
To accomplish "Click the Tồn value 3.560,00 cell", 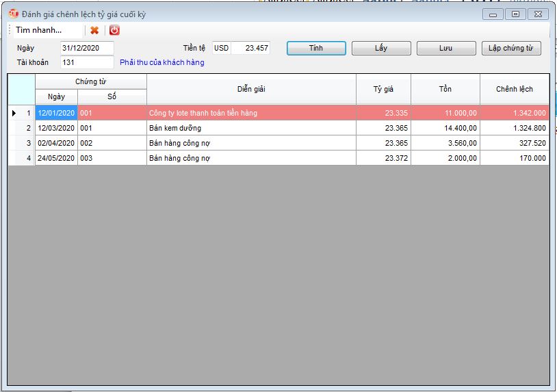I will pos(445,143).
